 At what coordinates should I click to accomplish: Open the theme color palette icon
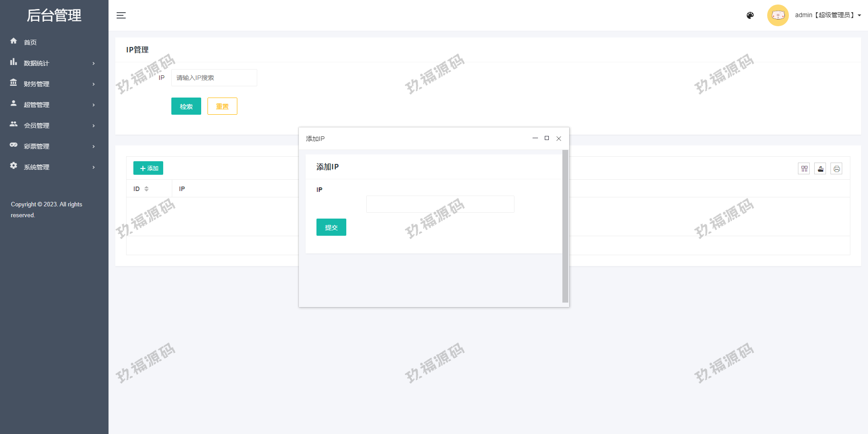coord(750,15)
